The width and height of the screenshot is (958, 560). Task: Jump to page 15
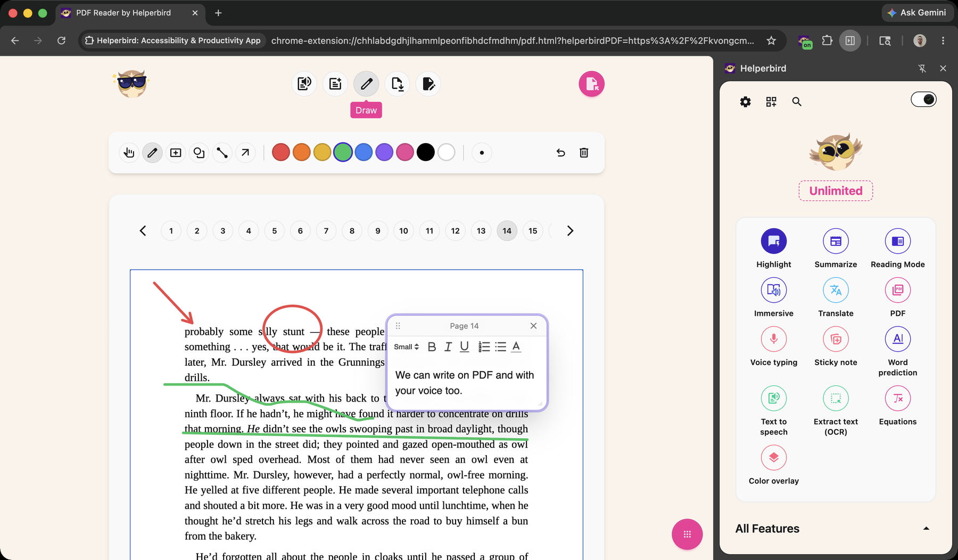(533, 231)
